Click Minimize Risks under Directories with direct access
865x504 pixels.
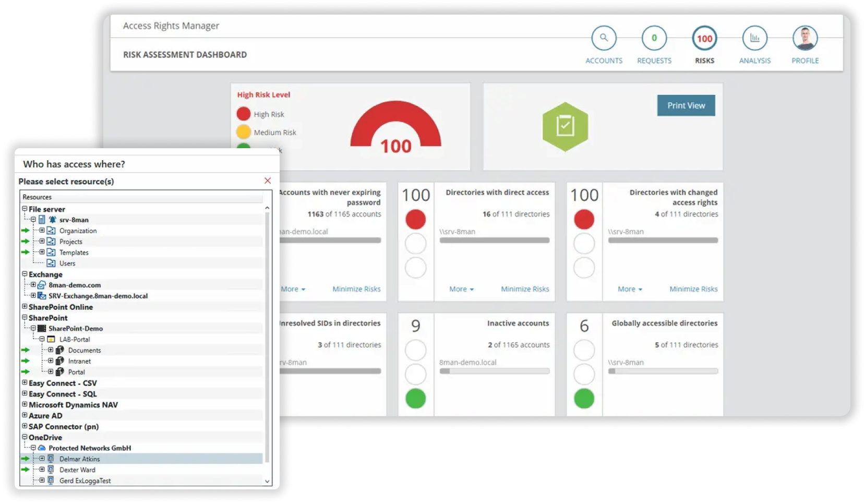click(x=525, y=289)
